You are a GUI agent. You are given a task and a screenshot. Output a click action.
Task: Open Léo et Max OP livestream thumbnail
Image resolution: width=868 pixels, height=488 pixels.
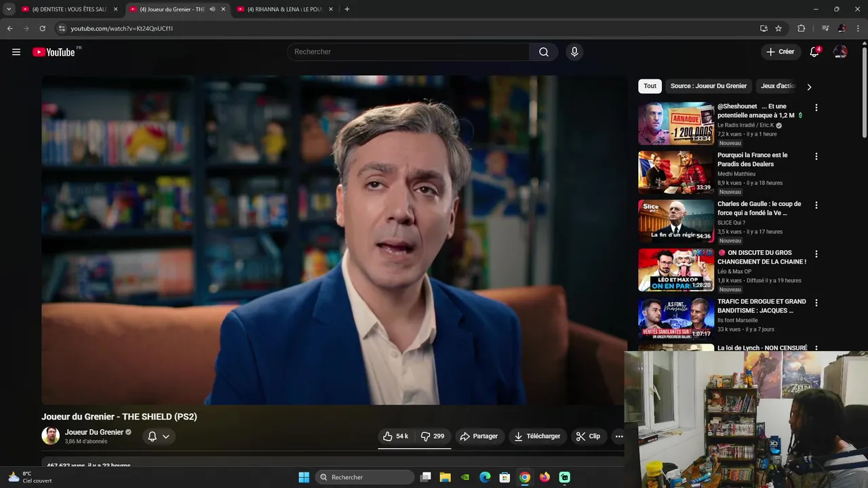676,270
